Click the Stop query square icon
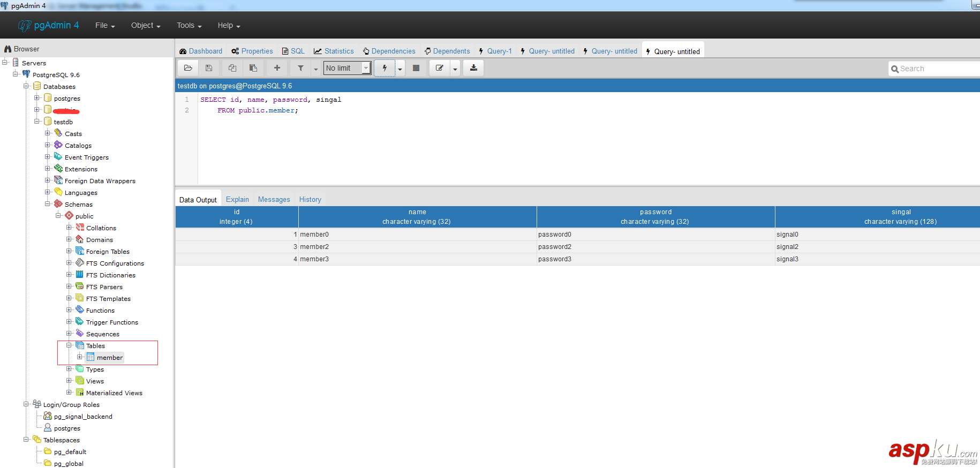Image resolution: width=980 pixels, height=468 pixels. (416, 68)
